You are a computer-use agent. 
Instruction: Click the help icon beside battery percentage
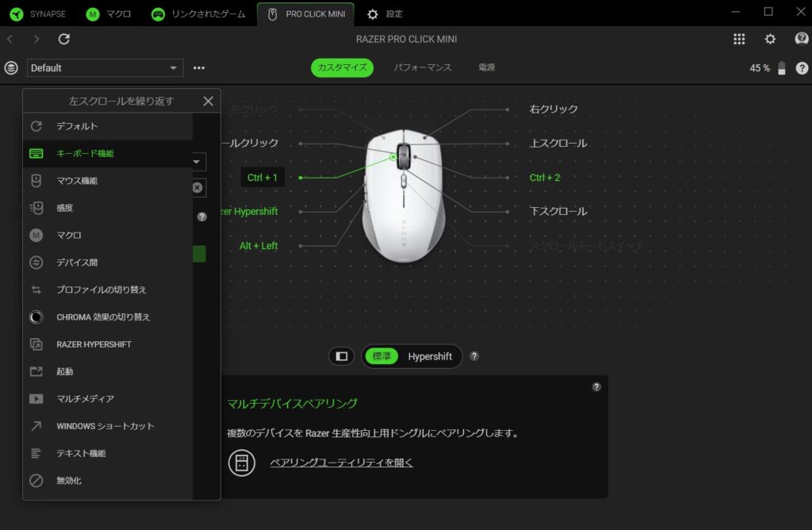tap(802, 68)
